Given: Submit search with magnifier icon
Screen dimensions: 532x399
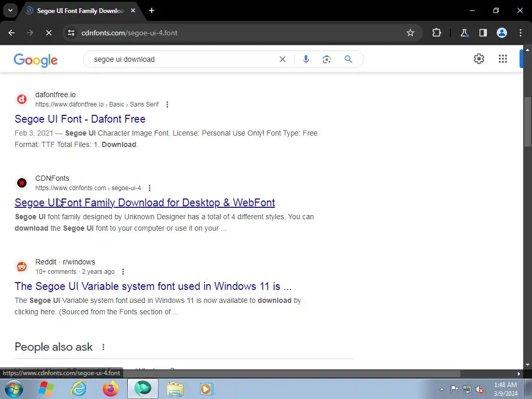Looking at the screenshot, I should (x=348, y=59).
